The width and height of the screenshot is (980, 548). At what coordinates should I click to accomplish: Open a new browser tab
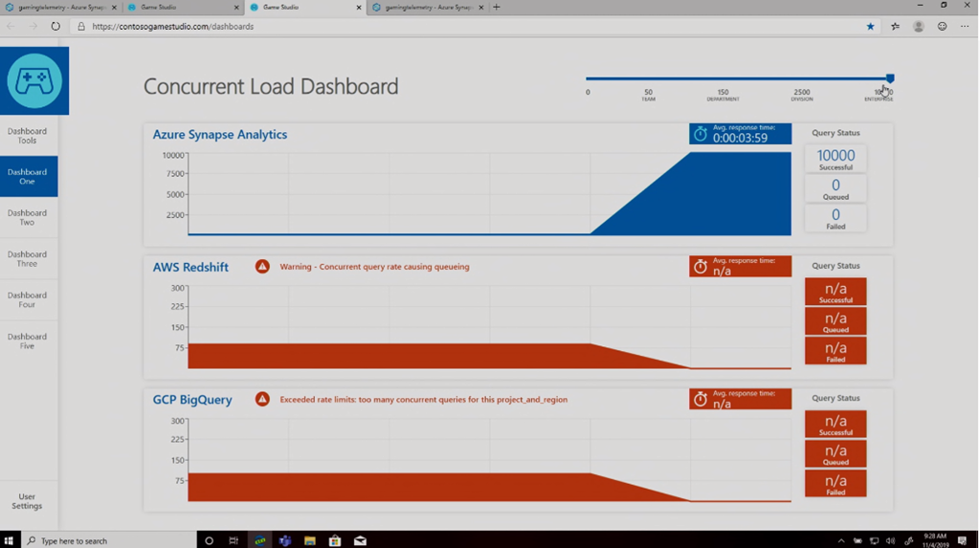[496, 7]
